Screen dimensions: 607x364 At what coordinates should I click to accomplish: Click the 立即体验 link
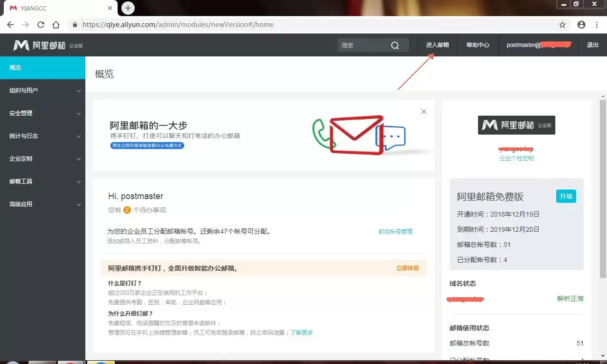(x=408, y=268)
